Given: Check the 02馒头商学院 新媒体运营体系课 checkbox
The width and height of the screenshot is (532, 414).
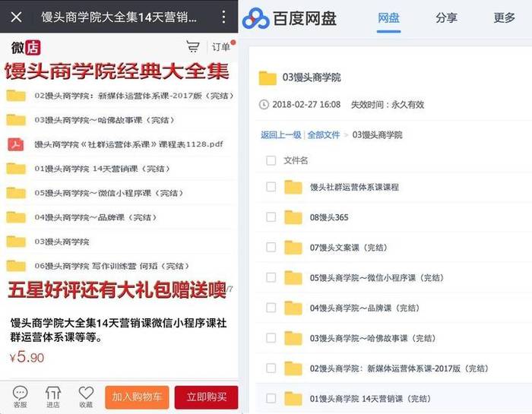Looking at the screenshot, I should (271, 368).
